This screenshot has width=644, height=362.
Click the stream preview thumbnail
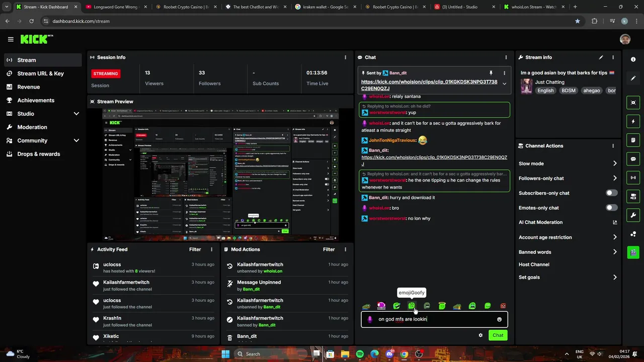220,175
